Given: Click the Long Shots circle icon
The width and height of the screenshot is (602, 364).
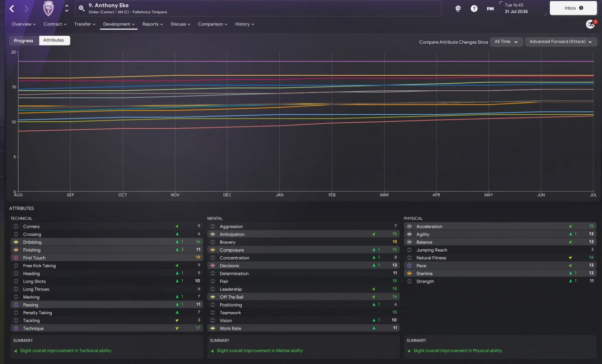Looking at the screenshot, I should (x=16, y=281).
